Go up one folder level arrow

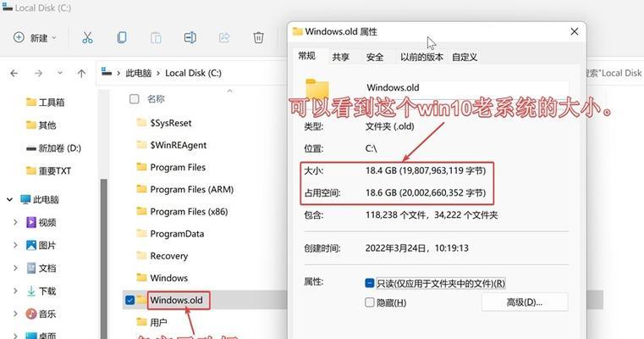pyautogui.click(x=81, y=73)
